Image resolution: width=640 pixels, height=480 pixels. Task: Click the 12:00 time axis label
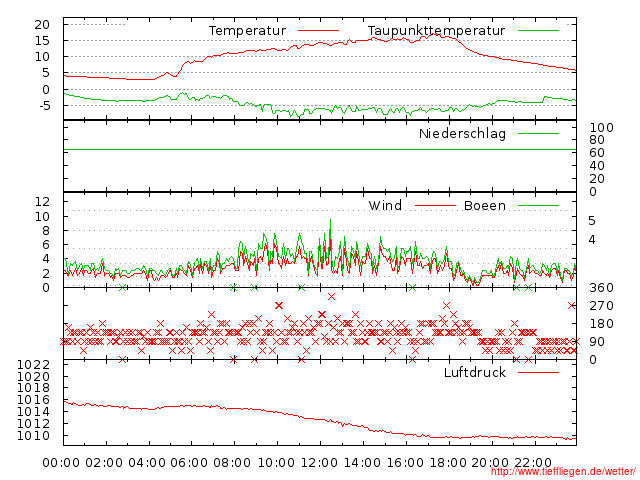click(319, 463)
